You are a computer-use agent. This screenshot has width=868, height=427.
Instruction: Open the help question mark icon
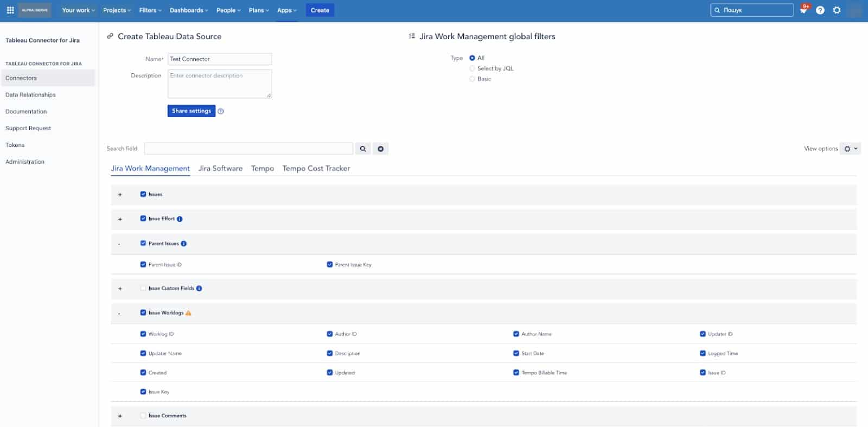pos(820,10)
